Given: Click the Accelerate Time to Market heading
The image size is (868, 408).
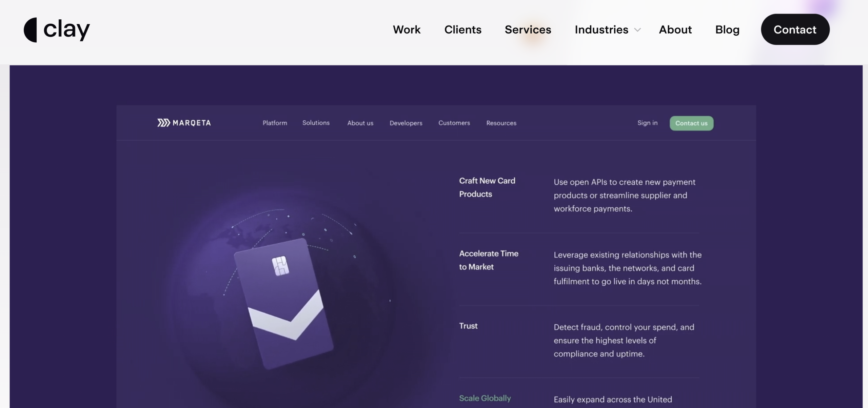Looking at the screenshot, I should pos(489,260).
